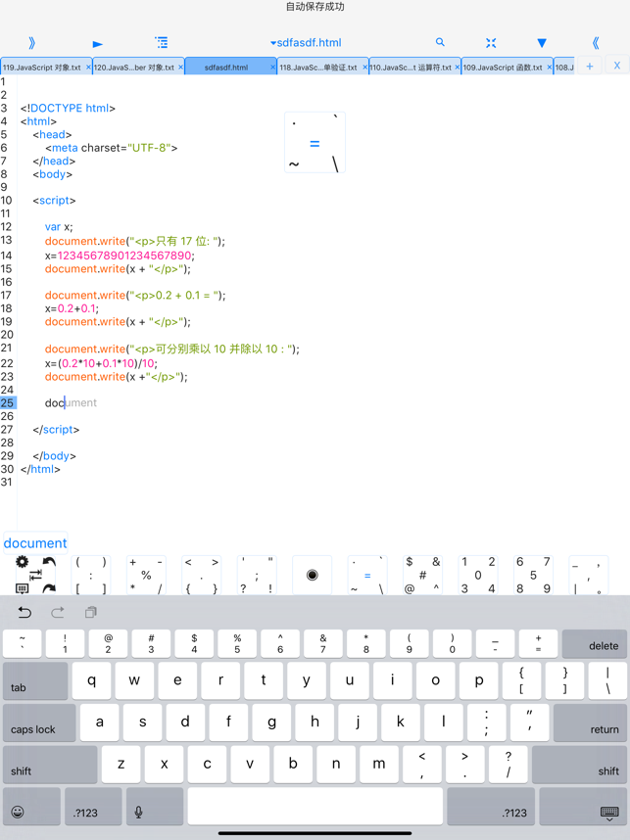Toggle the caps lock key

[x=39, y=723]
